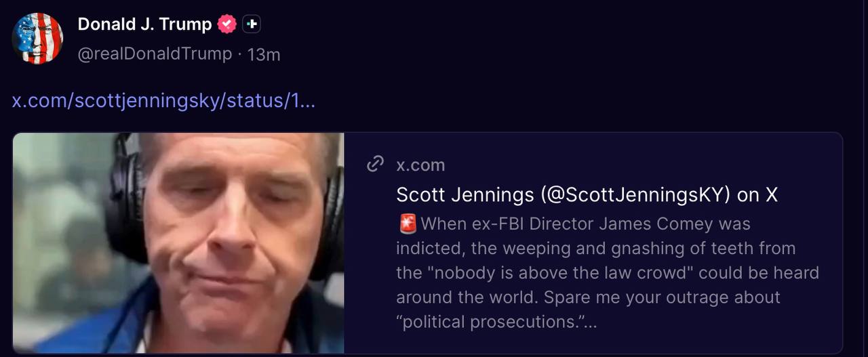
Task: Open the Donald J. Trump display name
Action: [144, 24]
